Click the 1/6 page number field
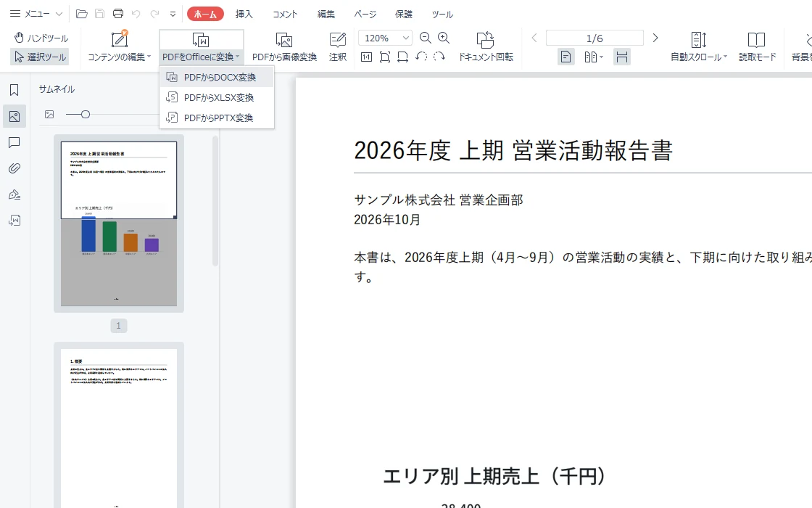Image resolution: width=812 pixels, height=508 pixels. coord(594,38)
